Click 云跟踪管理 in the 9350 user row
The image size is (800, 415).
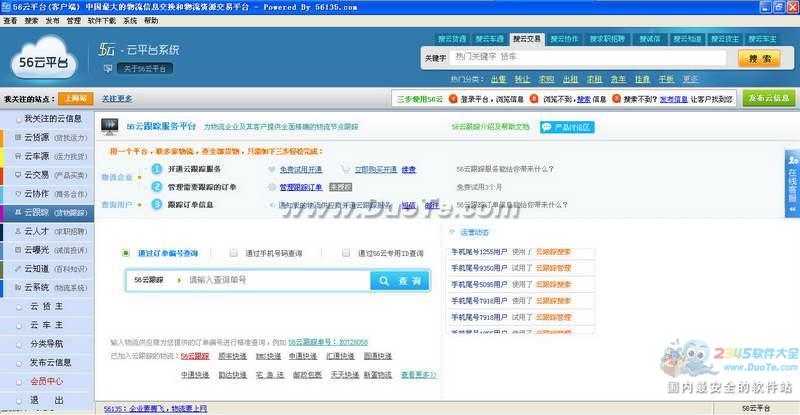(x=554, y=268)
